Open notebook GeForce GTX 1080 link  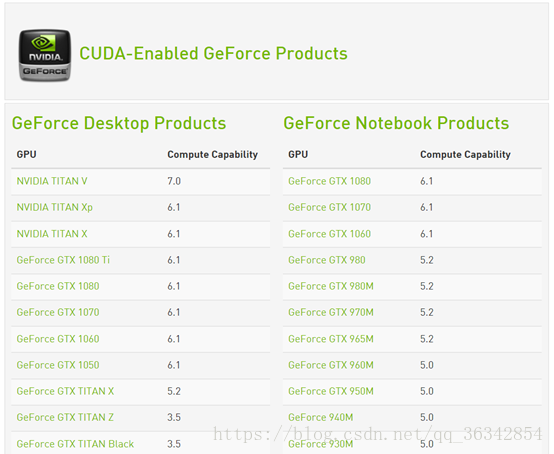point(330,181)
